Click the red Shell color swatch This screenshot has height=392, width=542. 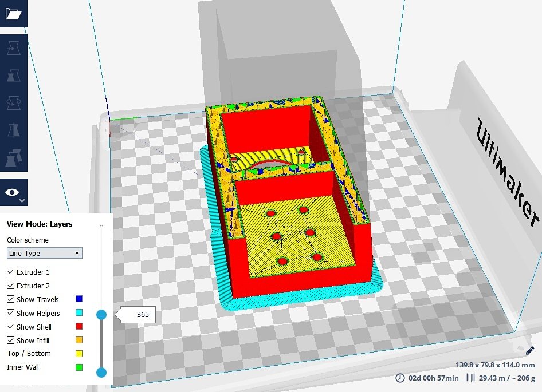tap(79, 326)
